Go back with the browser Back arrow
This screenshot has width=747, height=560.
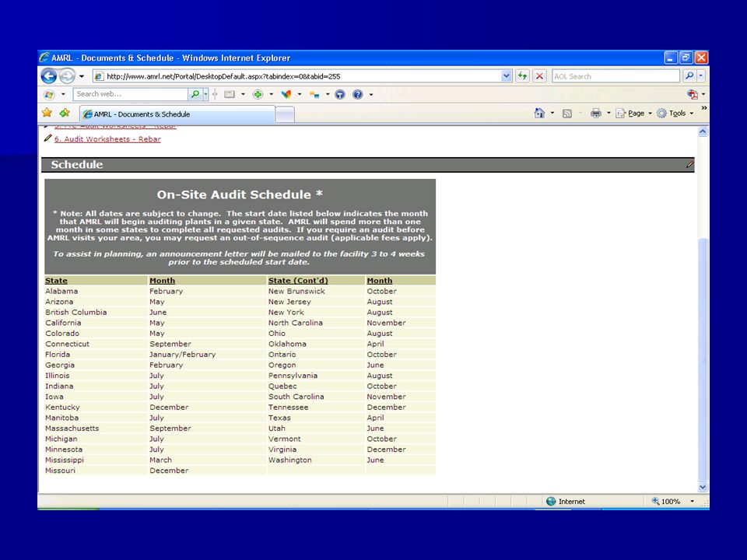coord(48,75)
